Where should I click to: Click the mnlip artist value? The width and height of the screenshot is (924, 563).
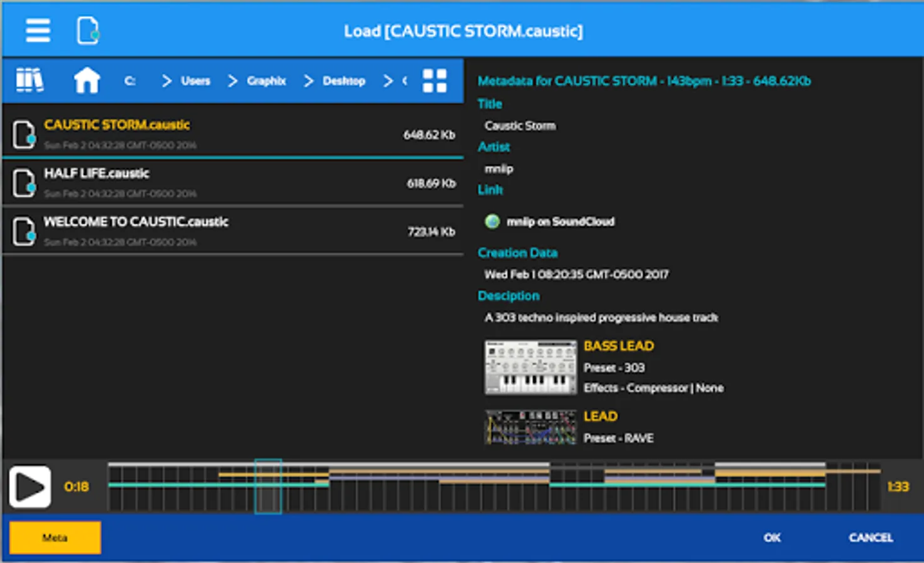(x=499, y=169)
